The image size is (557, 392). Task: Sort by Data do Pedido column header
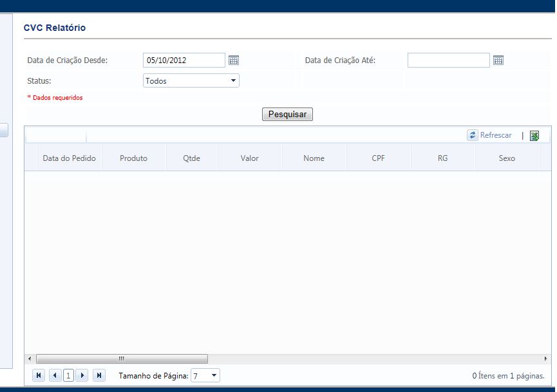pyautogui.click(x=70, y=158)
